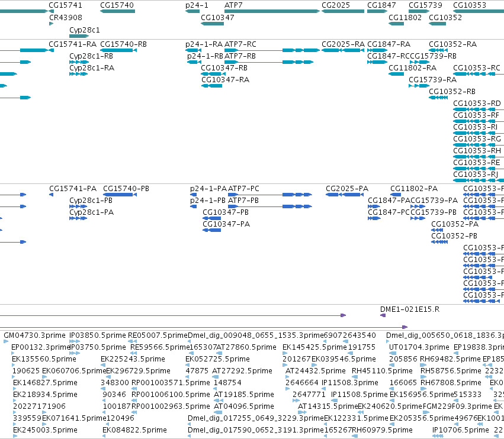Click protein Cyp28c1-PA label
The width and height of the screenshot is (504, 439).
point(92,212)
